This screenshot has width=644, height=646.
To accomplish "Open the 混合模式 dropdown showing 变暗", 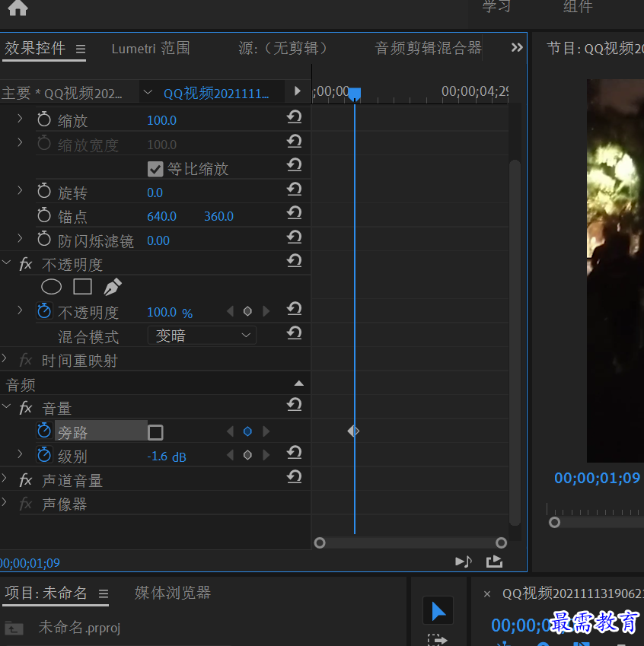I will (202, 336).
